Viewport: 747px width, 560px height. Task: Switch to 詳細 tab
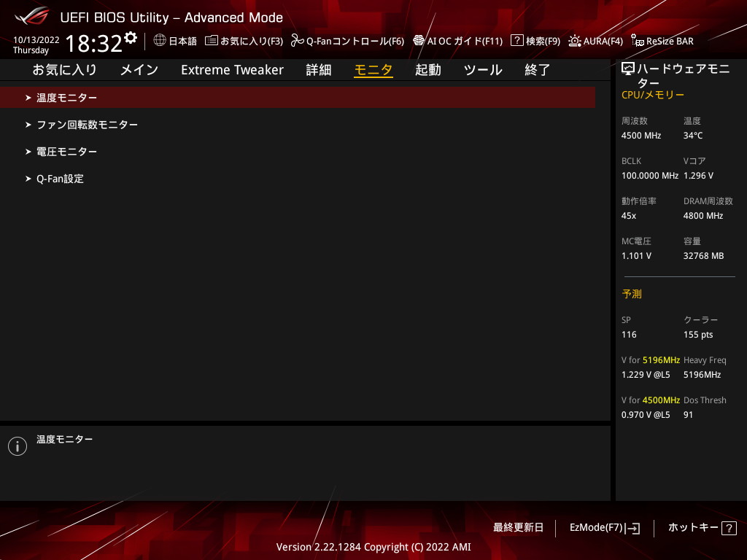pos(319,70)
